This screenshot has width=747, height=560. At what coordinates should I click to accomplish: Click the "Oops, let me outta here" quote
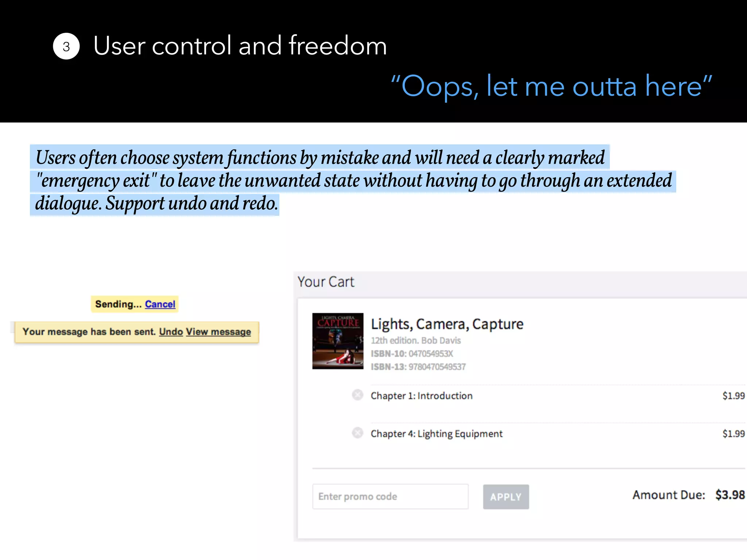pyautogui.click(x=551, y=86)
